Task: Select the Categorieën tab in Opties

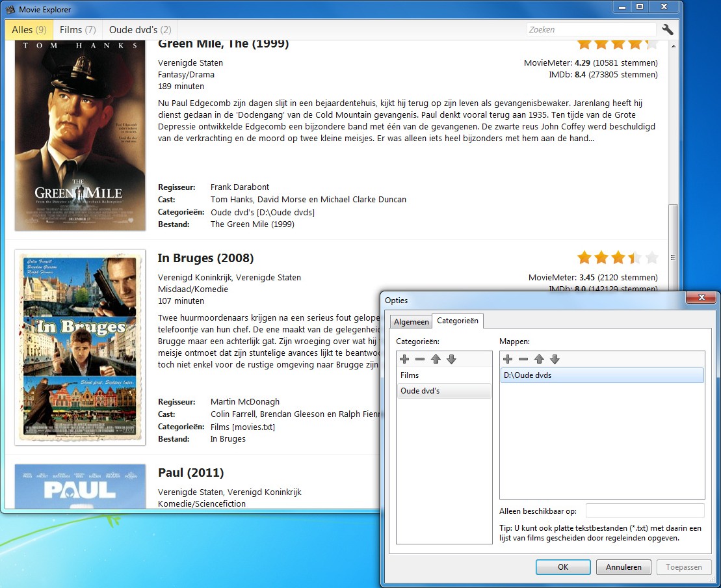Action: pos(458,321)
